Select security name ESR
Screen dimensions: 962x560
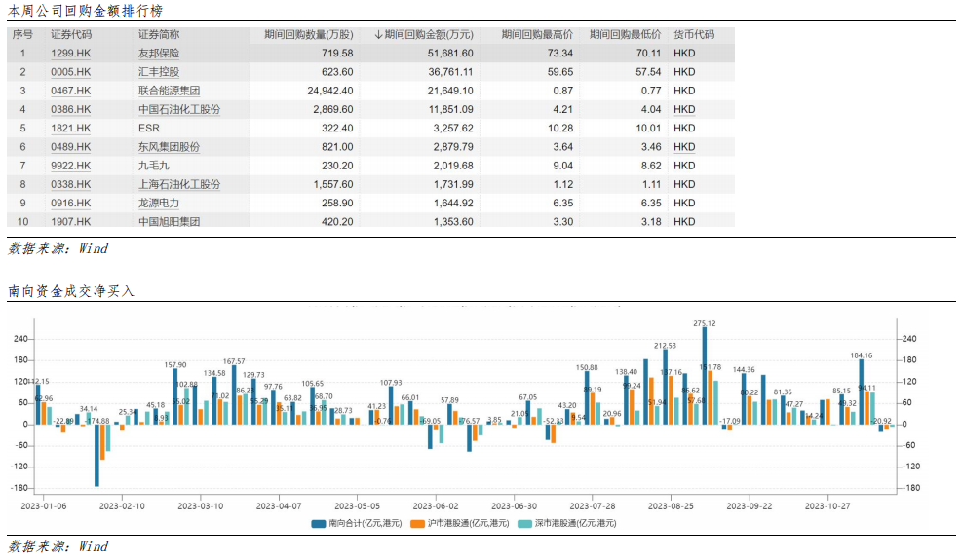[149, 129]
